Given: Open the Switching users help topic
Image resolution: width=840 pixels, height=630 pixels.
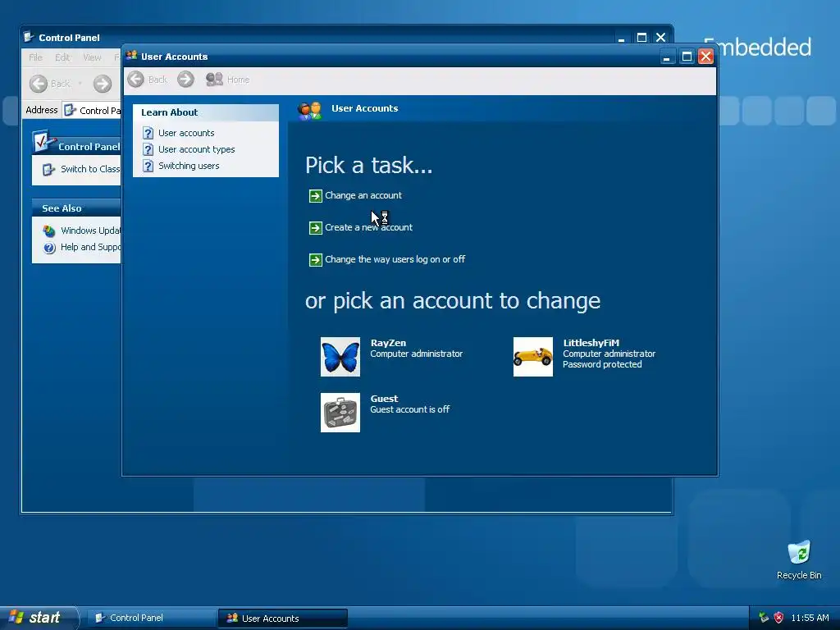Looking at the screenshot, I should [x=189, y=166].
